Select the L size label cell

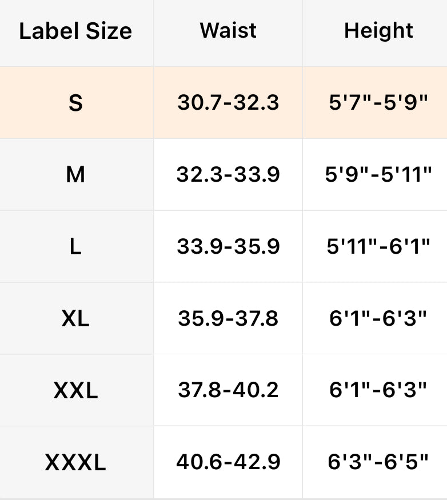[75, 247]
